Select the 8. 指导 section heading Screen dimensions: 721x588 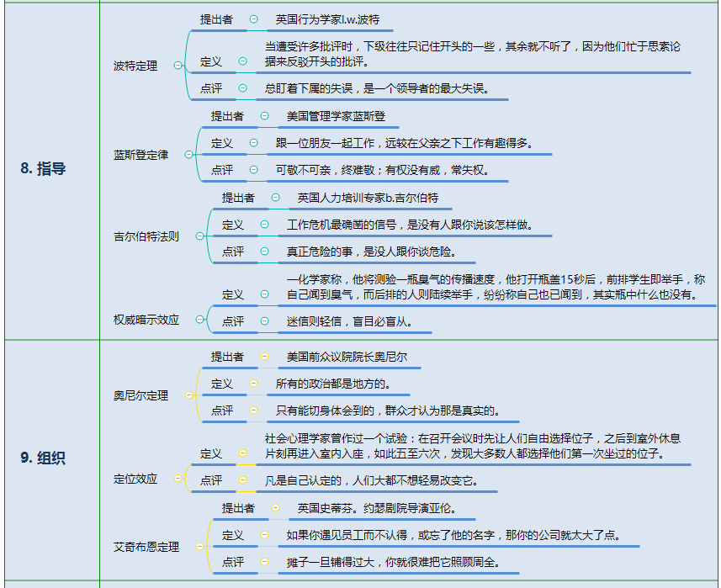pyautogui.click(x=43, y=169)
